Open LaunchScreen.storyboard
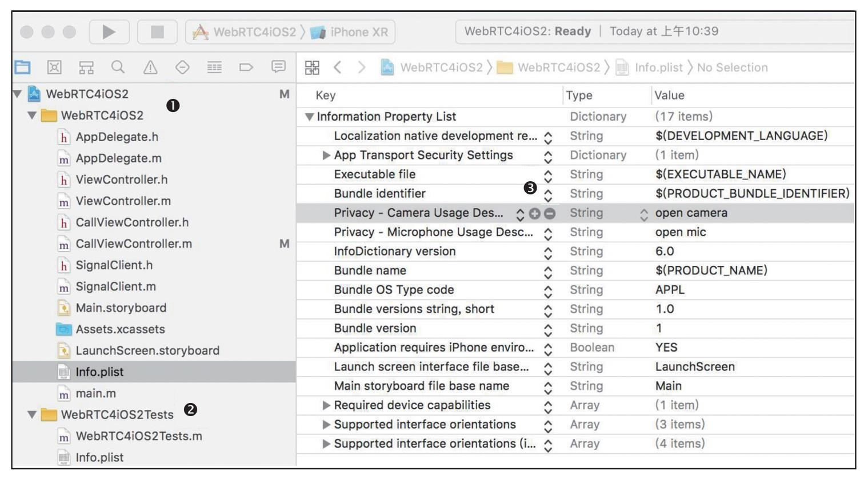The height and width of the screenshot is (479, 868). pos(139,350)
